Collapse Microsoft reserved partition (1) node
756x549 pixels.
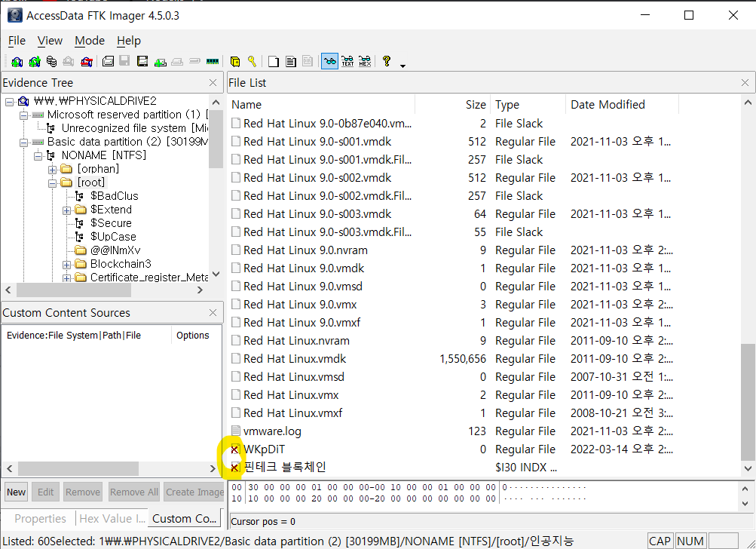[23, 115]
